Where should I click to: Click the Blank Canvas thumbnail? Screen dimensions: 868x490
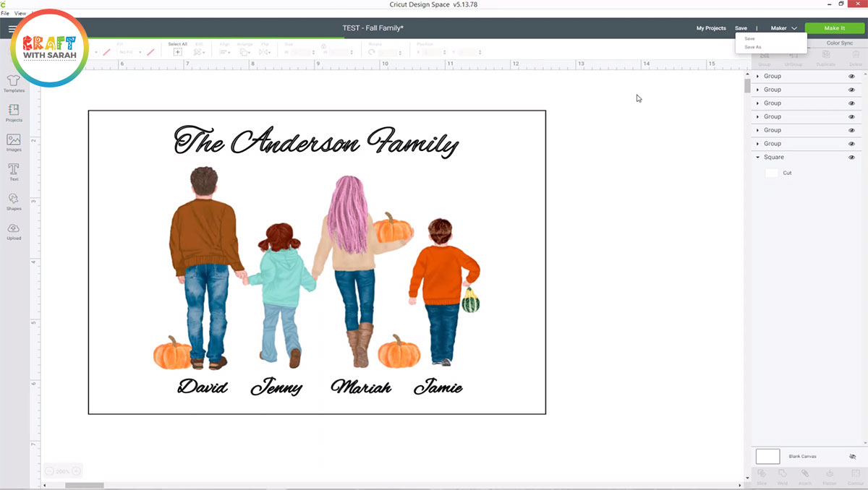pyautogui.click(x=767, y=457)
